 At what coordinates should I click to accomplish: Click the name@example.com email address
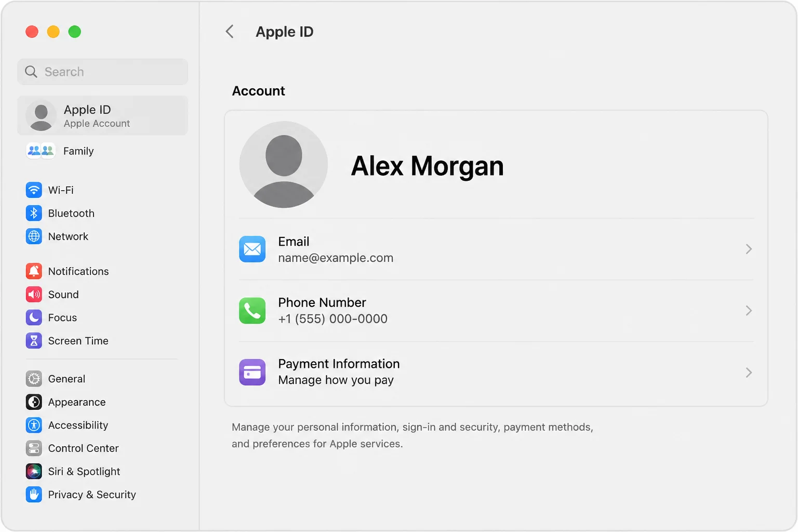[x=336, y=258]
